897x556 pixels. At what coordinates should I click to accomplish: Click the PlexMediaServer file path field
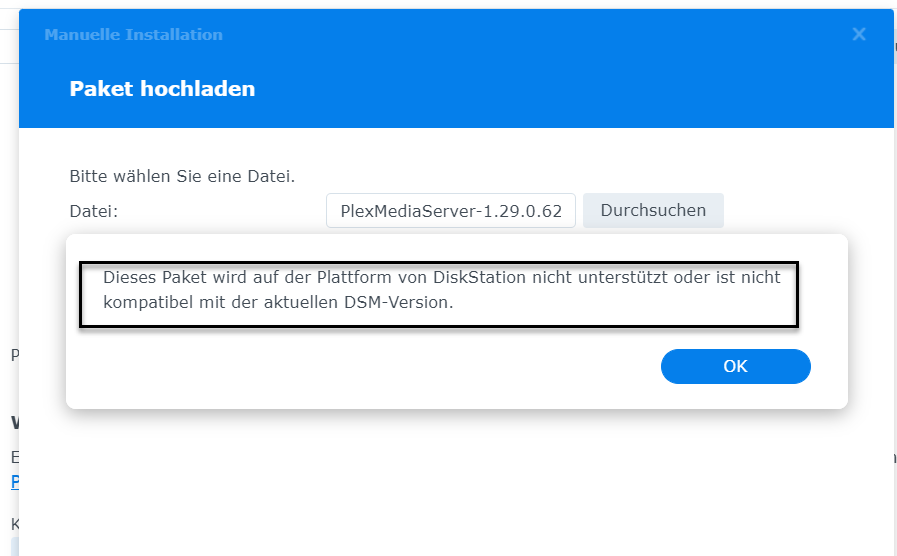451,211
